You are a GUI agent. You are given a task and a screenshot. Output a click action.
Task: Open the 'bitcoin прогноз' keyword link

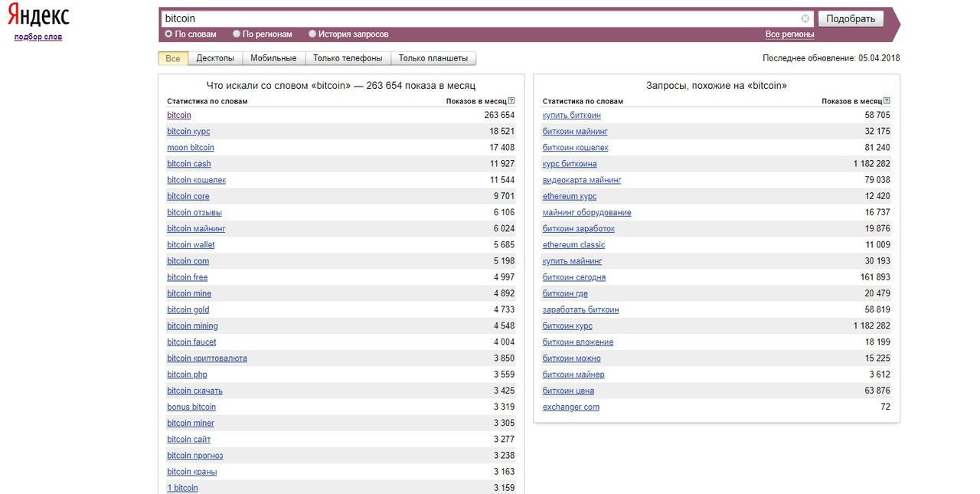coord(195,456)
